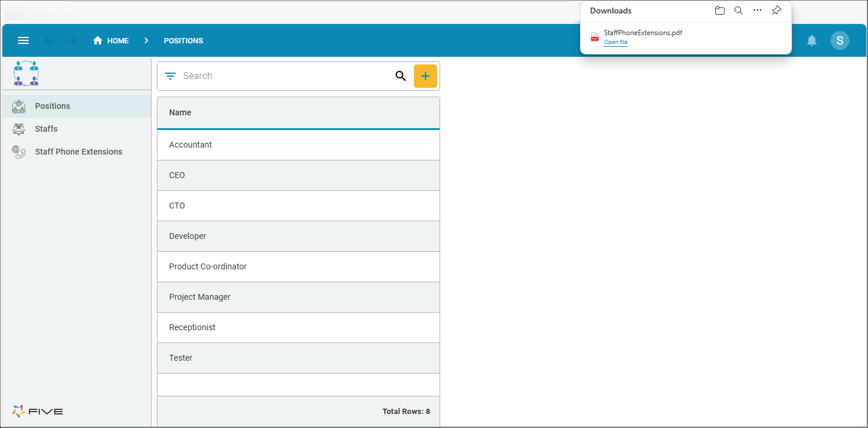The width and height of the screenshot is (868, 428).
Task: Select the Receptionist row
Action: (192, 327)
